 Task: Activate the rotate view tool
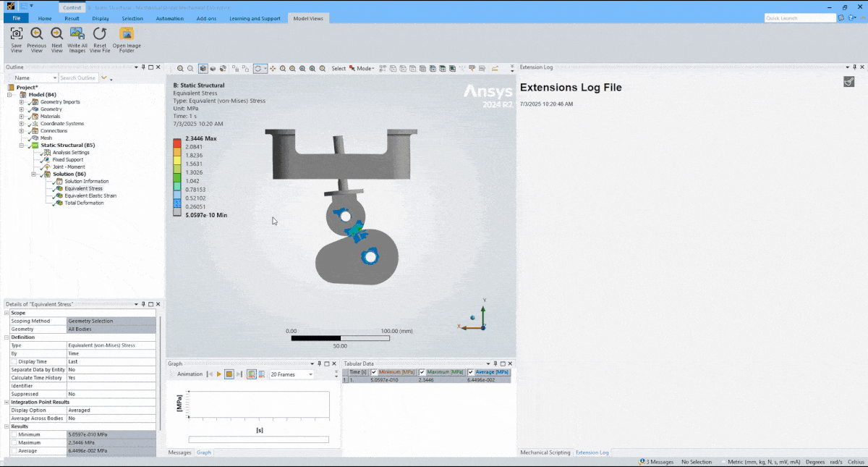(258, 68)
